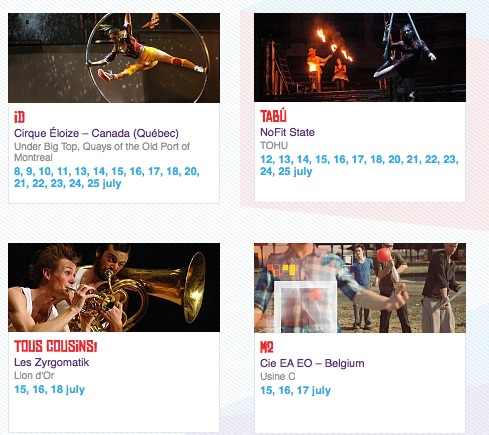Click the red TABÚ show title
489x435 pixels.
point(273,116)
